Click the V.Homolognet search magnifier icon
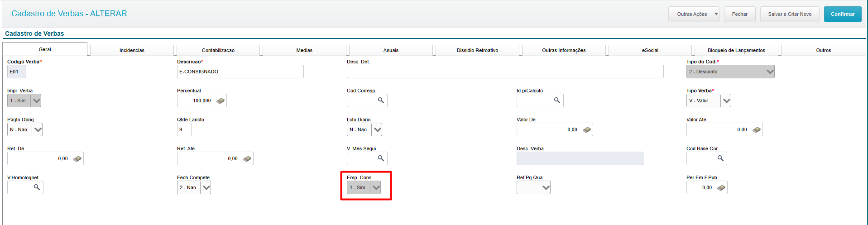 click(37, 187)
